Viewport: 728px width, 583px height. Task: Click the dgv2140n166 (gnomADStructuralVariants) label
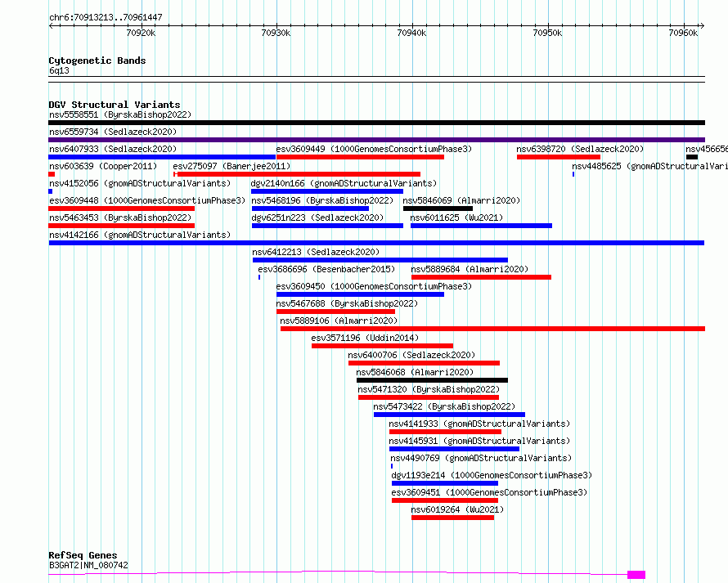pyautogui.click(x=344, y=183)
